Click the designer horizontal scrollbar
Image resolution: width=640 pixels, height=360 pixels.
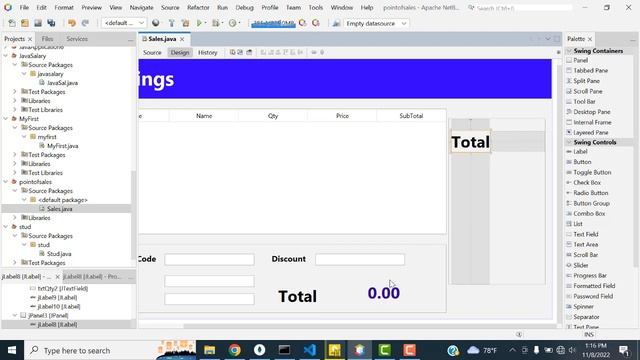click(x=369, y=326)
